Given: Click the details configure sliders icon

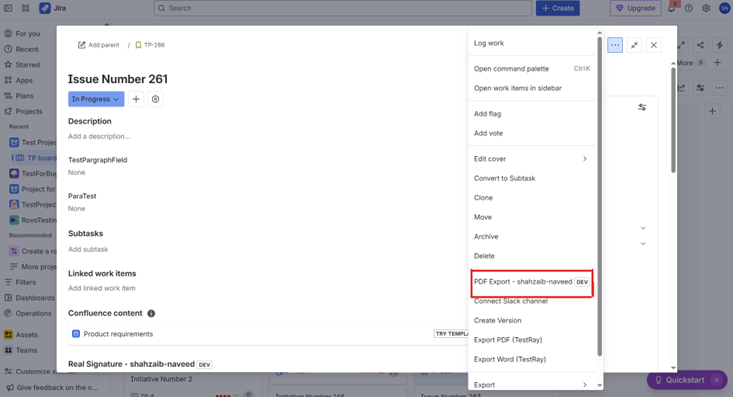Looking at the screenshot, I should pos(642,107).
